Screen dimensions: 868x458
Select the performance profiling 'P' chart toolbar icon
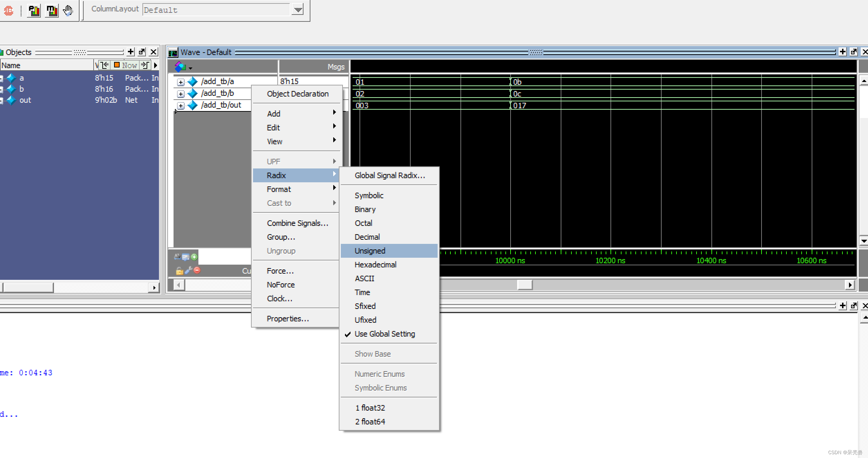click(x=33, y=10)
